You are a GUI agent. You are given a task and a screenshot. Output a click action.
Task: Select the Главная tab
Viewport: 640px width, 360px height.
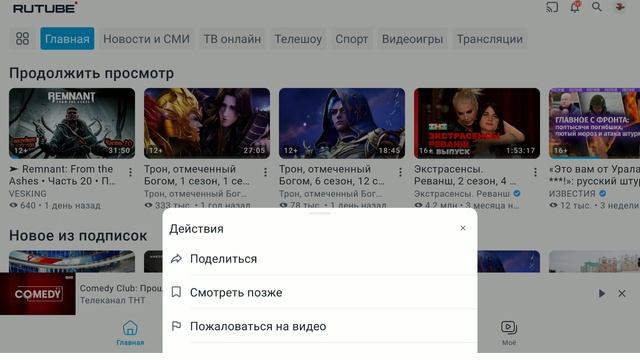(67, 39)
